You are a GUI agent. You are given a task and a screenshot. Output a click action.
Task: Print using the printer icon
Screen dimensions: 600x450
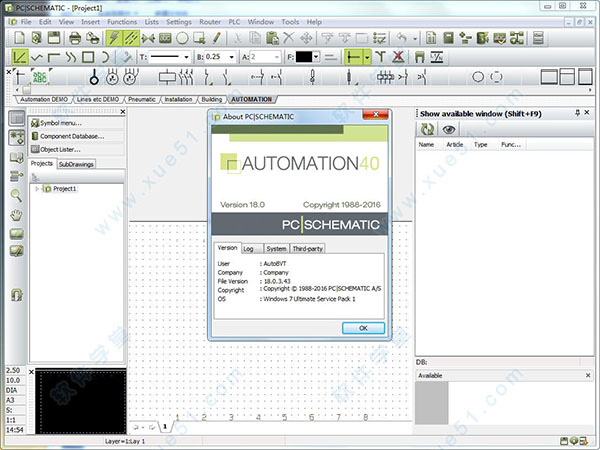pyautogui.click(x=75, y=38)
